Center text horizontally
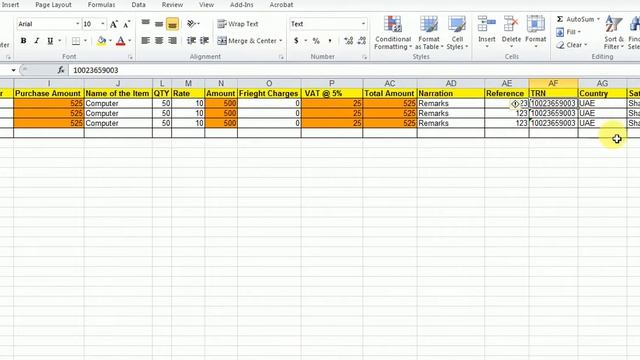This screenshot has width=640, height=360. pos(159,41)
